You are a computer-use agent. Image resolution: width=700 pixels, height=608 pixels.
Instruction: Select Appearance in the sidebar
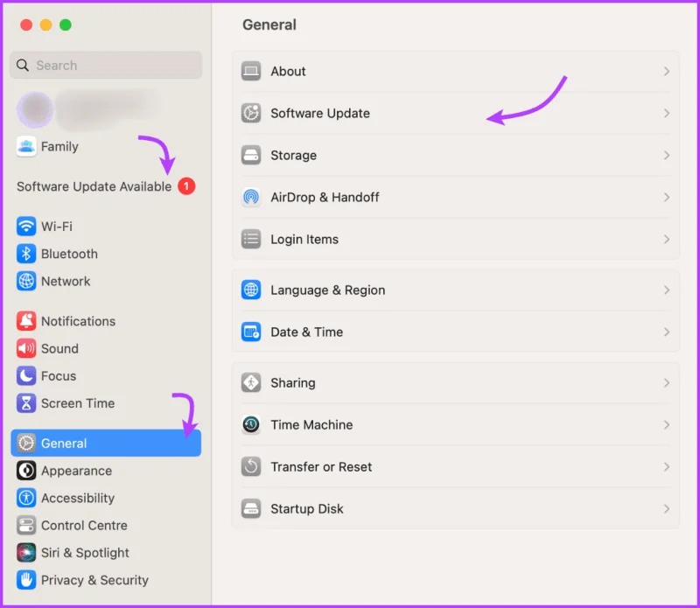pyautogui.click(x=106, y=471)
